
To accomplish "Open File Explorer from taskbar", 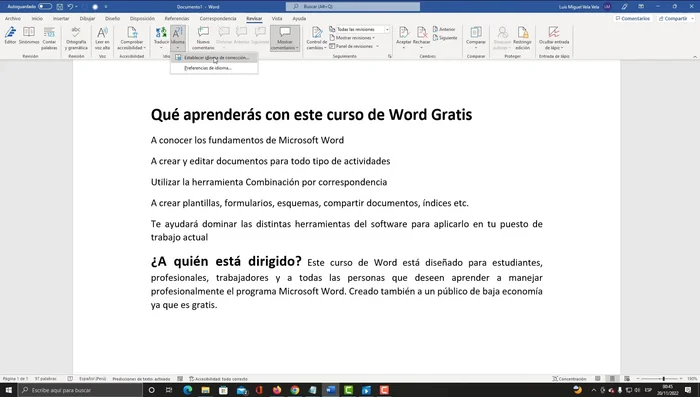I will pyautogui.click(x=205, y=390).
